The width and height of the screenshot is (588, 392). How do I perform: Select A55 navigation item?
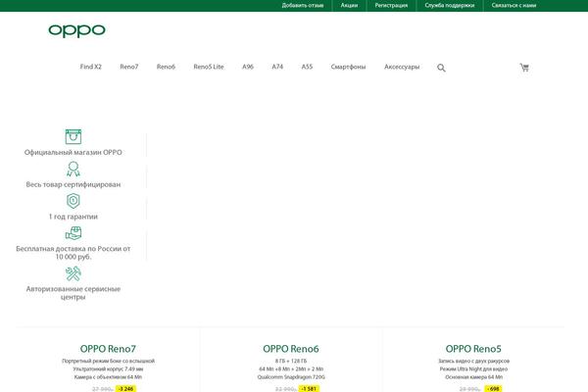307,67
